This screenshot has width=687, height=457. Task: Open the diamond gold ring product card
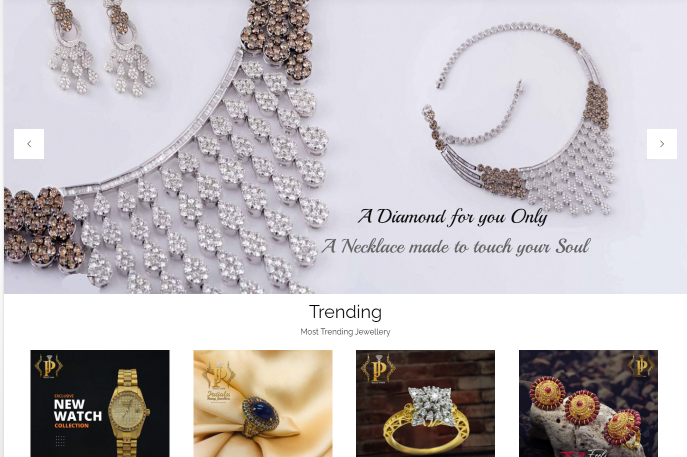(425, 404)
